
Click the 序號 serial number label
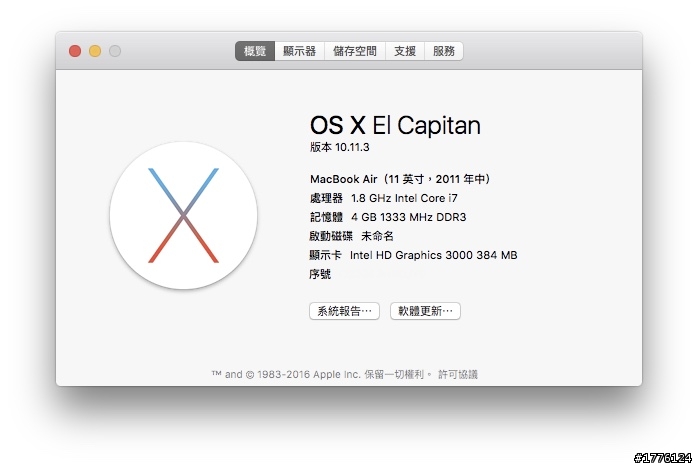pos(320,274)
